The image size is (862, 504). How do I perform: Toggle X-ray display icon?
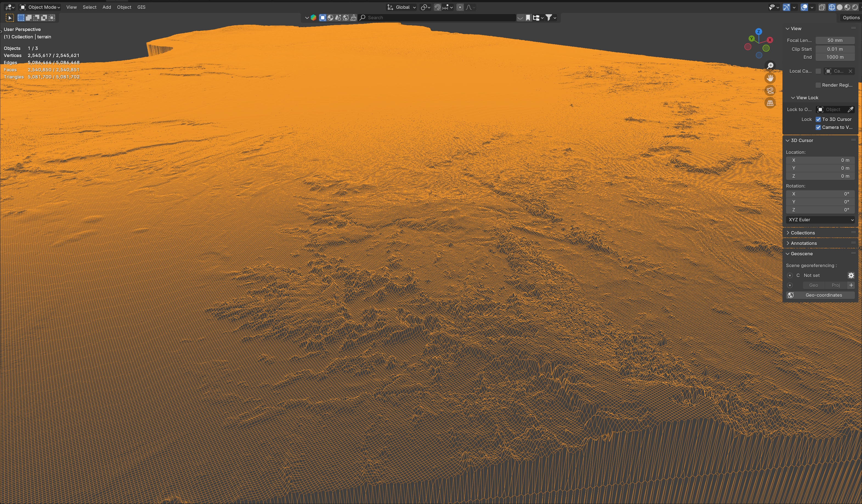(x=822, y=7)
